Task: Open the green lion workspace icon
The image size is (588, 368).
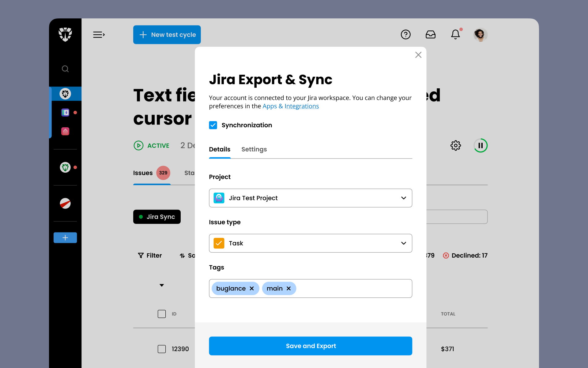Action: [65, 167]
